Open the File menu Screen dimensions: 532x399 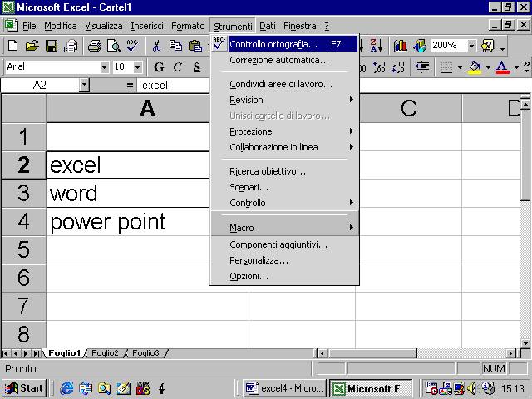[x=29, y=26]
